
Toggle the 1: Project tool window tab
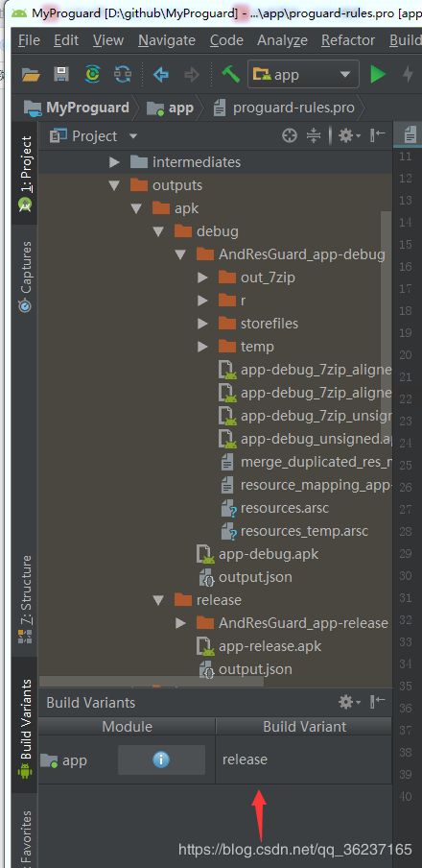point(25,173)
